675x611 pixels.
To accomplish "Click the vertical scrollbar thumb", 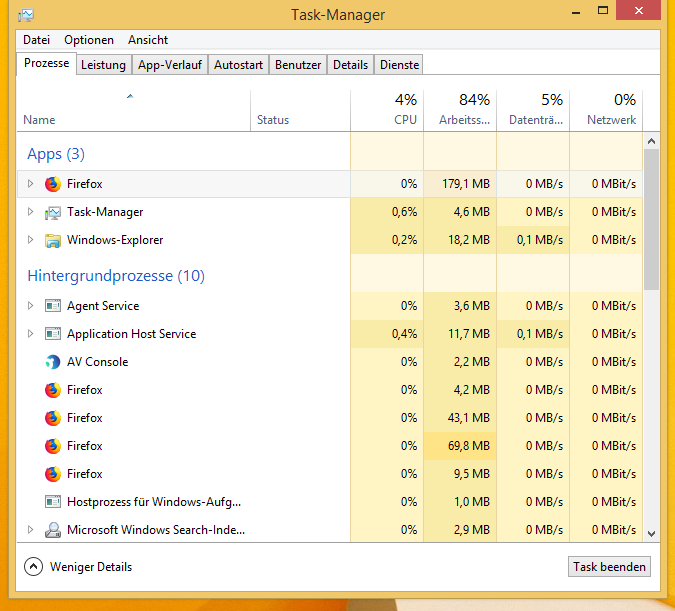I will click(651, 220).
